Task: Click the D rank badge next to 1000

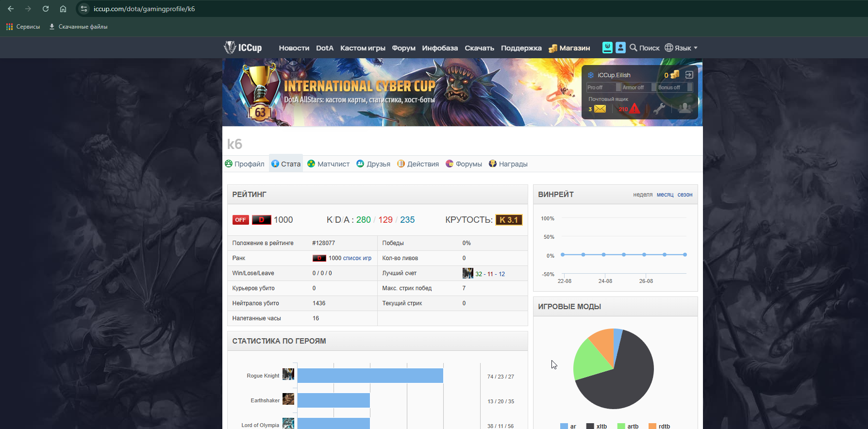Action: click(x=261, y=220)
